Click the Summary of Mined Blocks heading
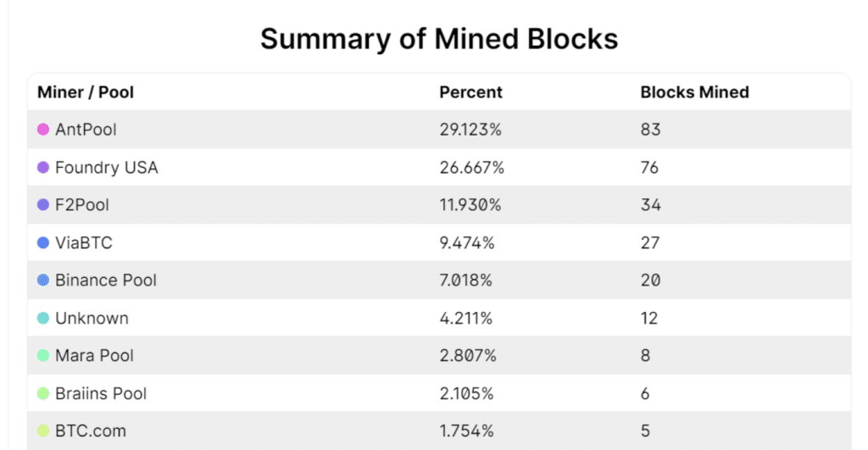The height and width of the screenshot is (450, 868). click(439, 39)
